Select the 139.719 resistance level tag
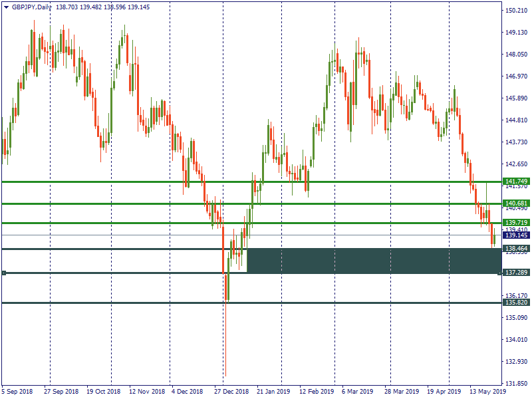Screen dimensions: 532x399 (x=516, y=223)
